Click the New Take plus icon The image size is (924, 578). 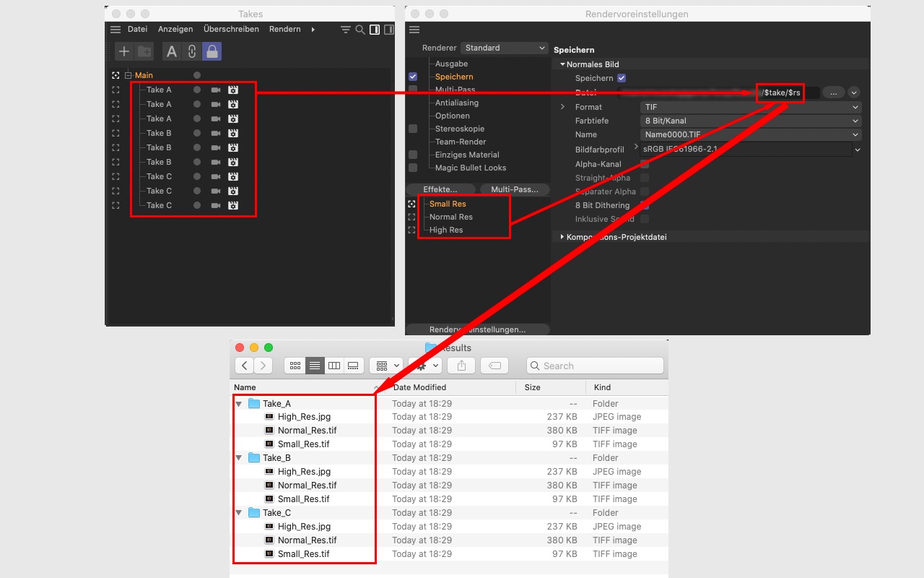124,51
